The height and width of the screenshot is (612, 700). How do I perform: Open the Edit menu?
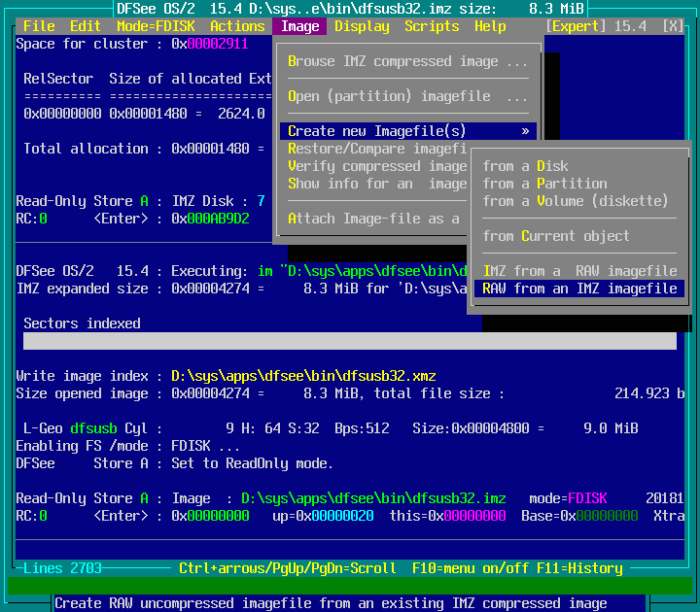coord(86,26)
